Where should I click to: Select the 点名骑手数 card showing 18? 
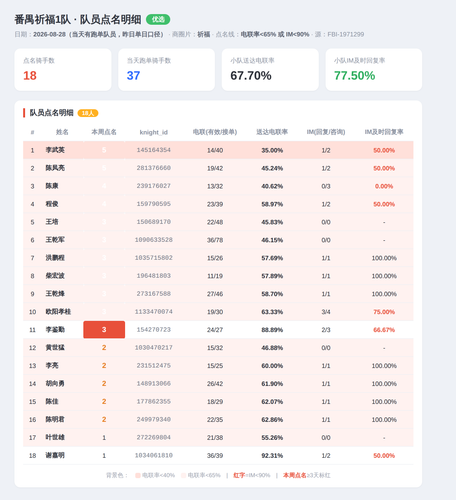(x=63, y=70)
